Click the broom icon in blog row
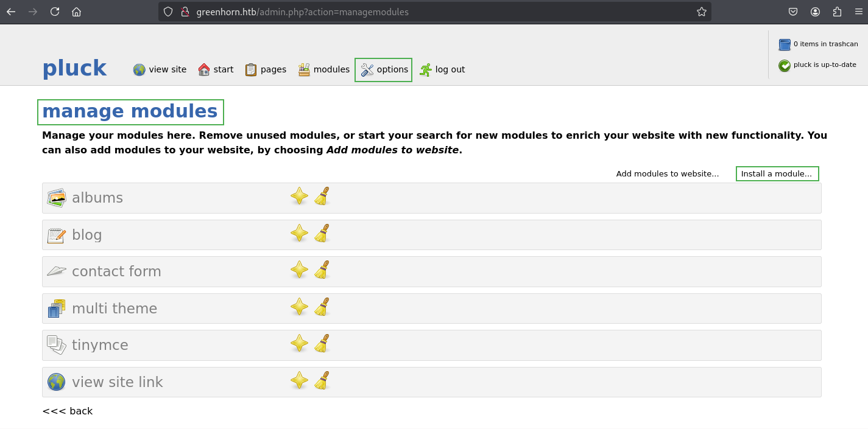Screen dimensions: 868x429 coord(322,233)
